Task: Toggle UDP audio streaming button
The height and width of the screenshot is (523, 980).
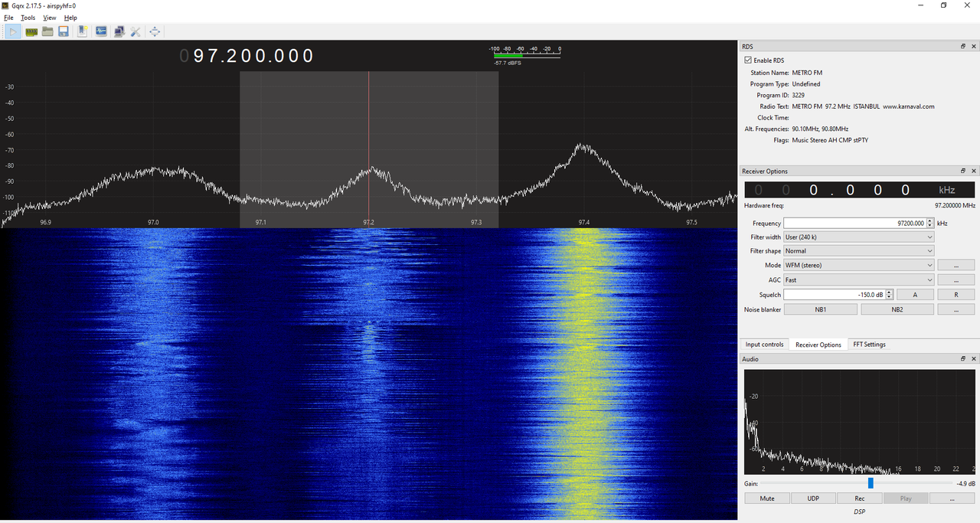Action: pos(813,498)
